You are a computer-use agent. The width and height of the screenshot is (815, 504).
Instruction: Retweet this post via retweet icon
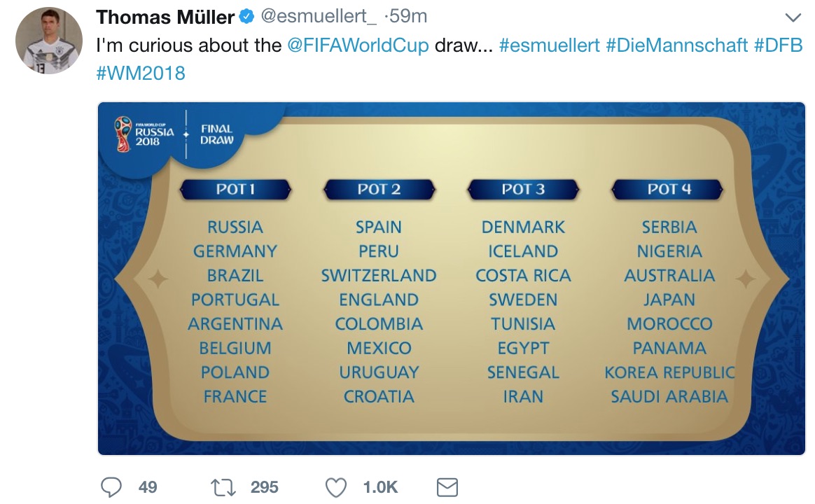click(223, 487)
